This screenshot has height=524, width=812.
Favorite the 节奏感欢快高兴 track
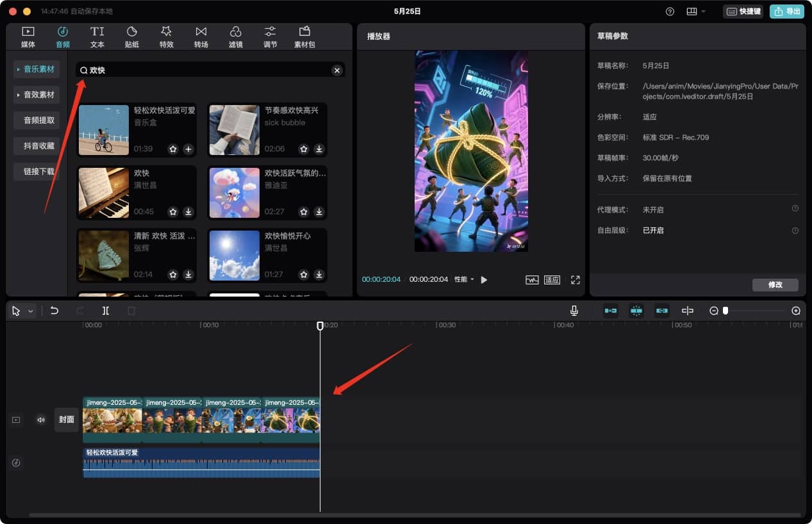304,149
